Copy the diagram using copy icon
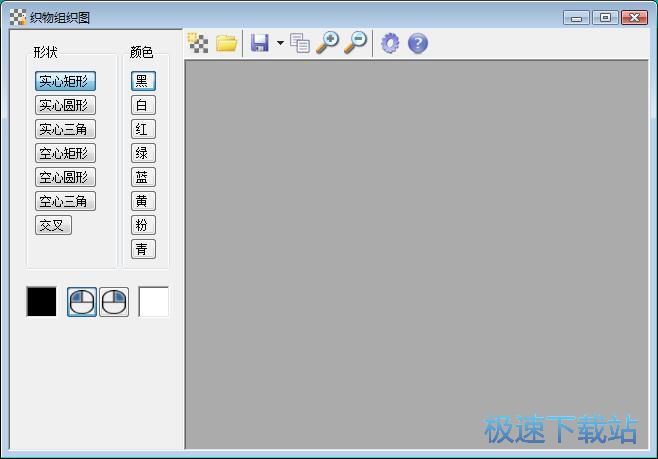This screenshot has height=459, width=658. (x=300, y=43)
